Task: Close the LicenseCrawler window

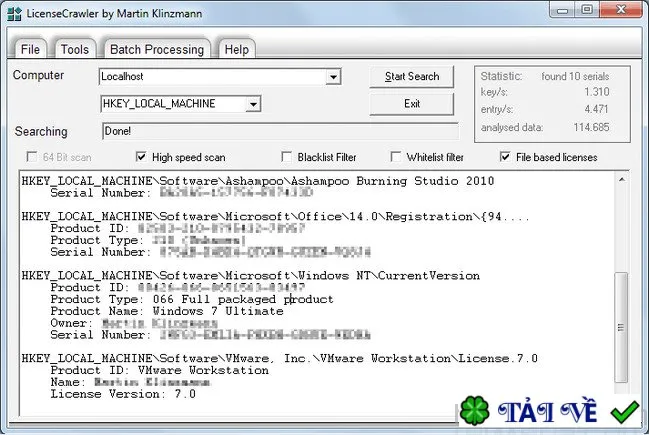Action: [620, 10]
